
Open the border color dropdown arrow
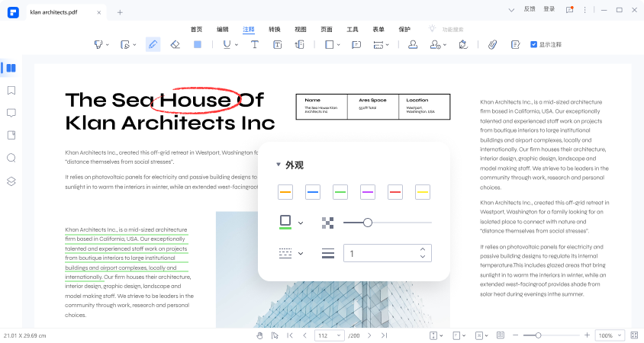301,223
